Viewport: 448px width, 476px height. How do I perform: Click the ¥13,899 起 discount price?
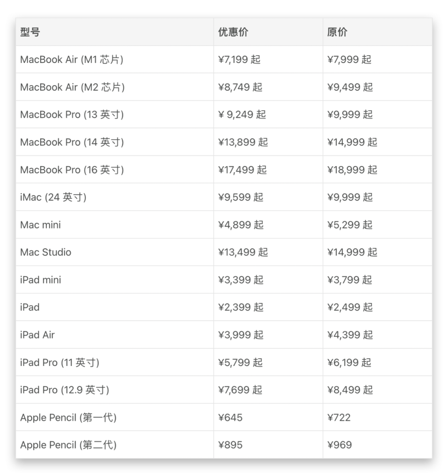point(243,142)
